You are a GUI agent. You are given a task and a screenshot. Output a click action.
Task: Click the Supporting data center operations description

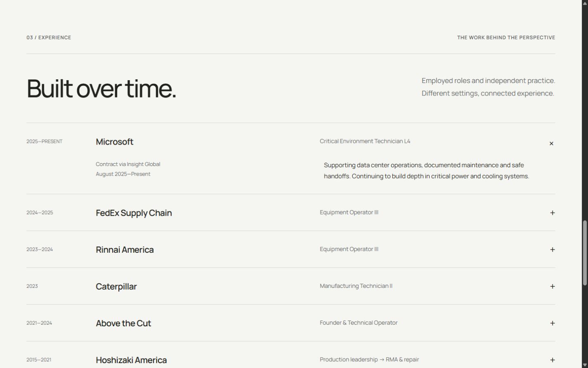426,171
